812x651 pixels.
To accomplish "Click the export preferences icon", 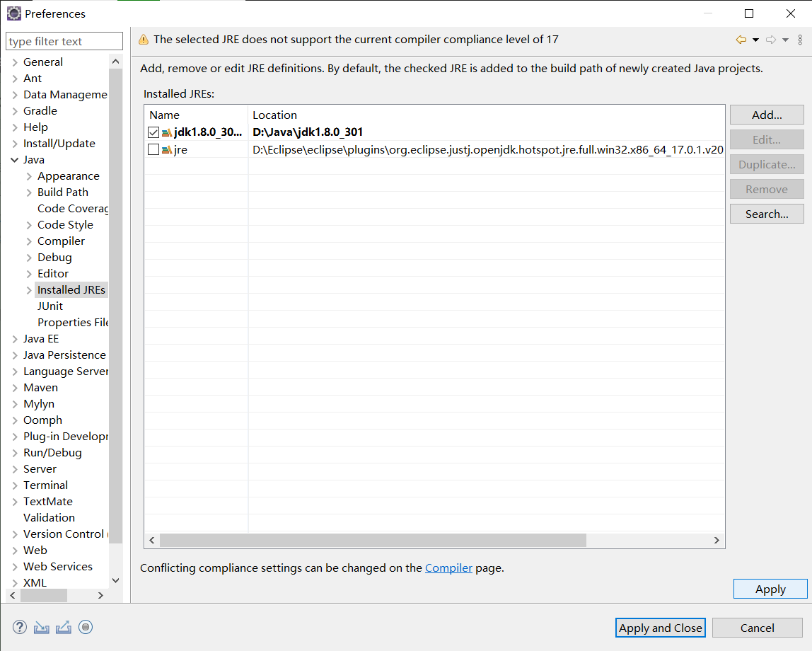I will click(x=64, y=627).
